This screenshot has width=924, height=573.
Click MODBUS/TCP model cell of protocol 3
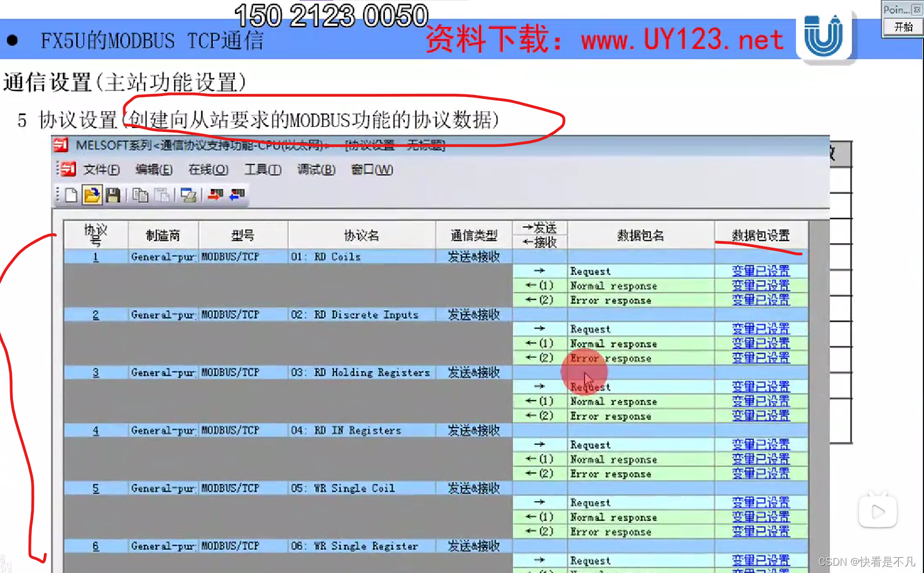click(243, 372)
